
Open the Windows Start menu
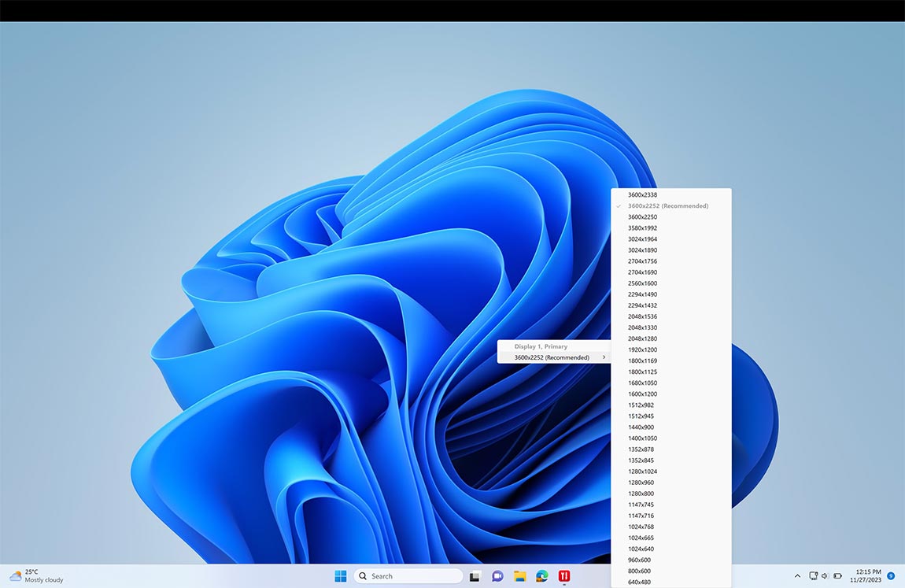341,576
